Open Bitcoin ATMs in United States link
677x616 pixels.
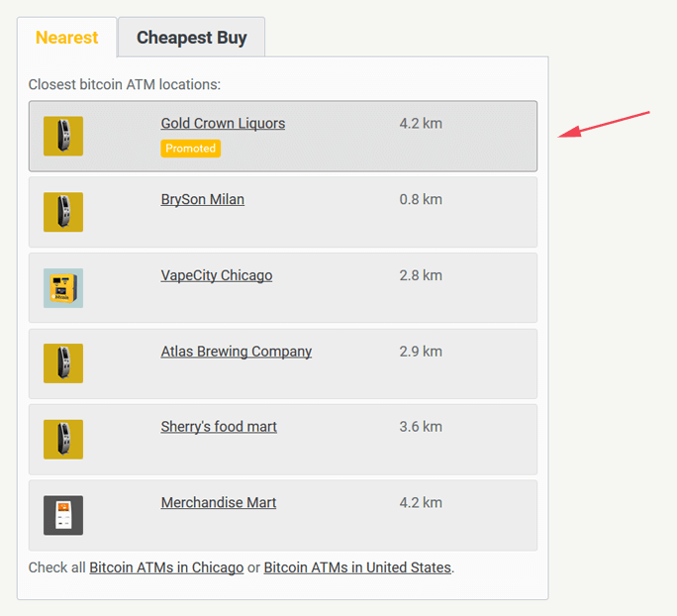[357, 567]
